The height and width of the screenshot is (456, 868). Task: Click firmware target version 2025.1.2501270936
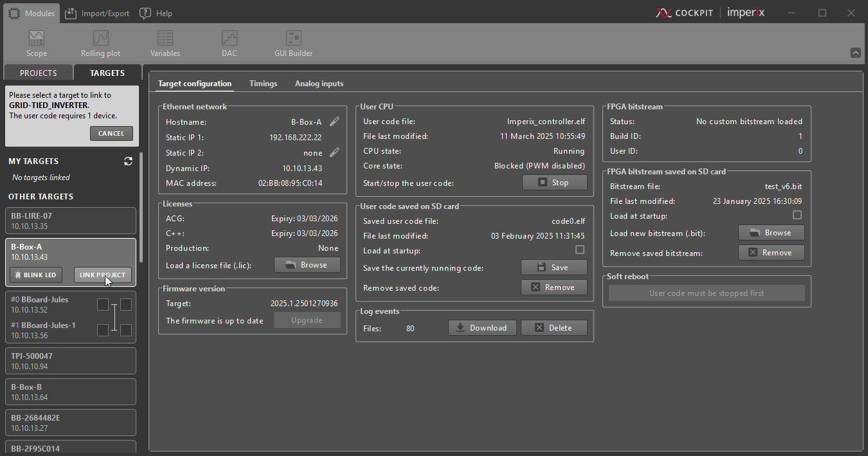[304, 304]
